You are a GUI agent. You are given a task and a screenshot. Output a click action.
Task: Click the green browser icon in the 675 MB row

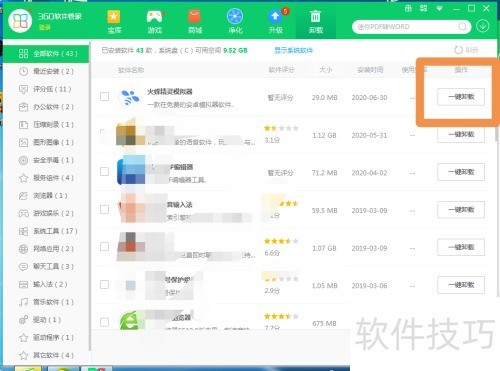pyautogui.click(x=129, y=320)
